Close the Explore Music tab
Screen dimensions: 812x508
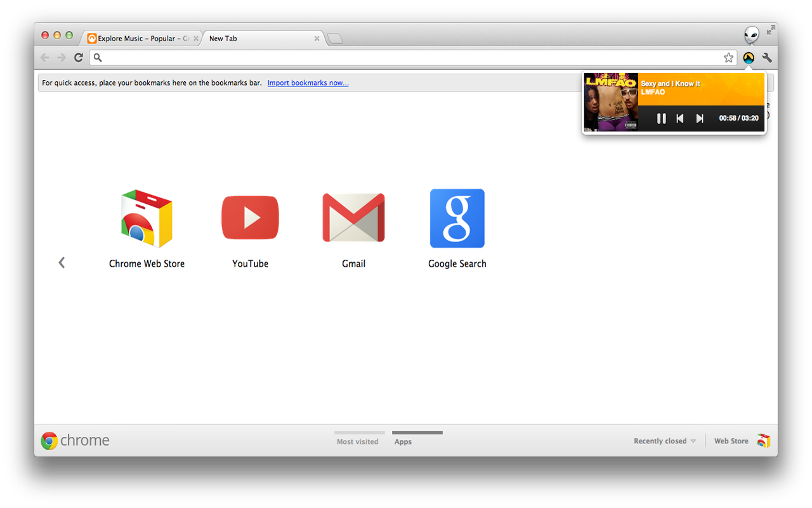(196, 39)
